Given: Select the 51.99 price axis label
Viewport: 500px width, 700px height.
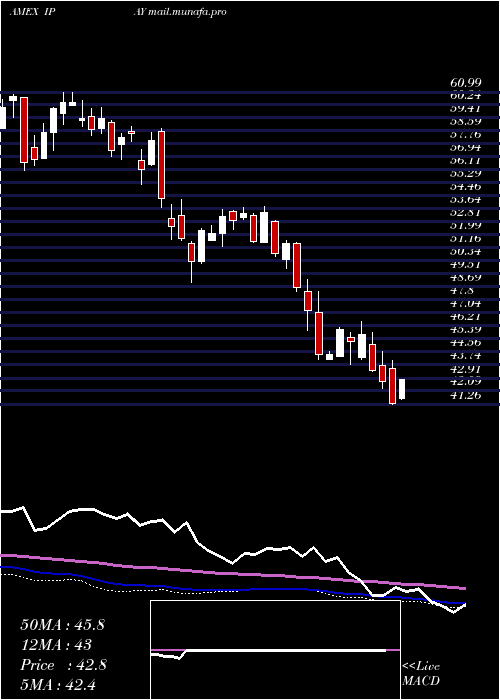Looking at the screenshot, I should tap(465, 225).
